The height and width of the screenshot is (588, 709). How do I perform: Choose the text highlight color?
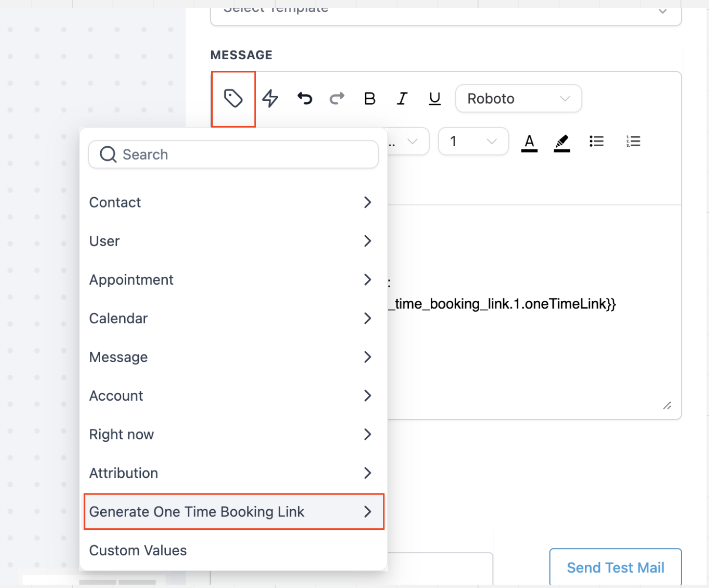[x=562, y=142]
